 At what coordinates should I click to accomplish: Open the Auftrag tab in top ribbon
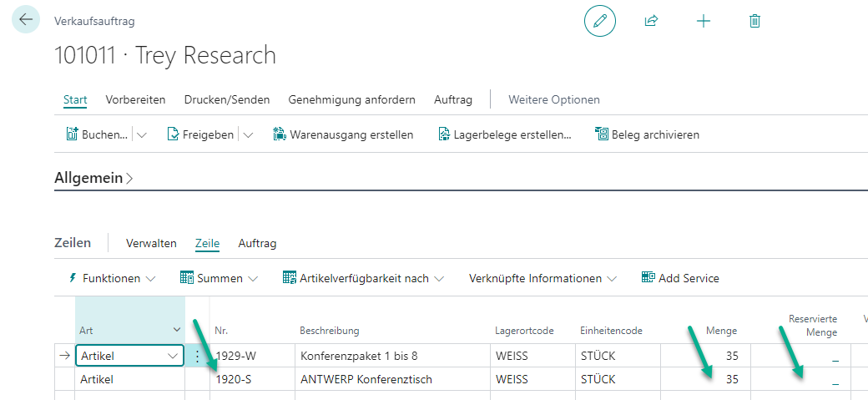coord(453,100)
